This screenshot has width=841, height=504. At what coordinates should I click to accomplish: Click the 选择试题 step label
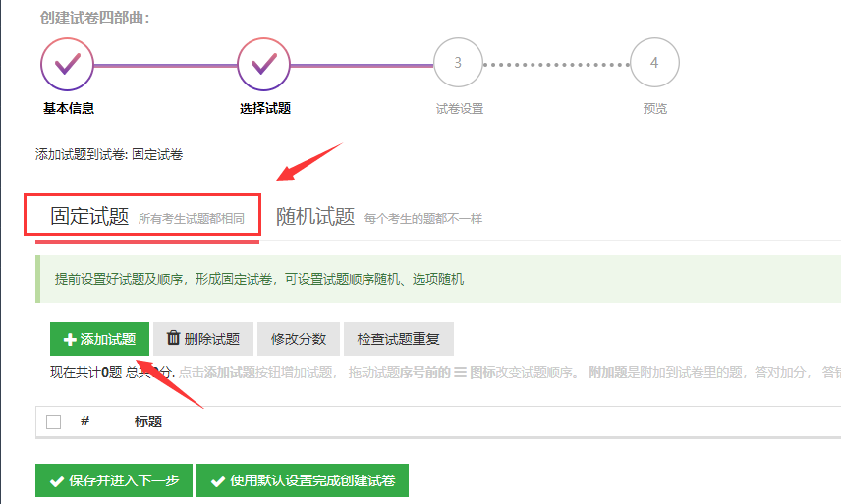tap(265, 108)
